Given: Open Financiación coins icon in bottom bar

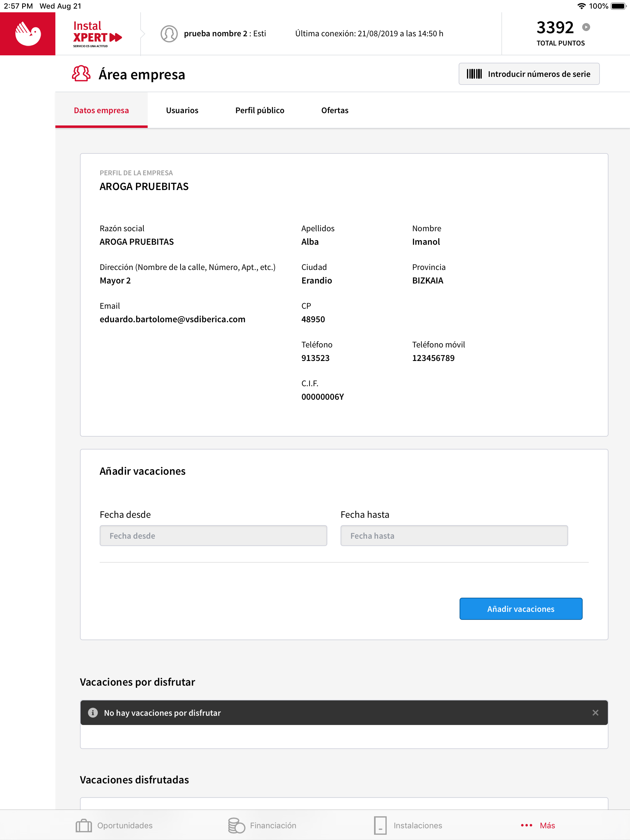Looking at the screenshot, I should pos(236,825).
